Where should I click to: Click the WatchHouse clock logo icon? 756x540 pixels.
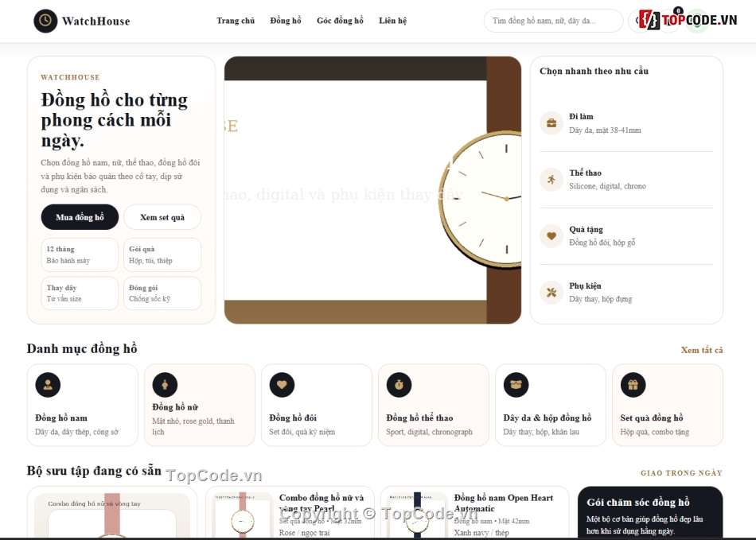point(45,21)
